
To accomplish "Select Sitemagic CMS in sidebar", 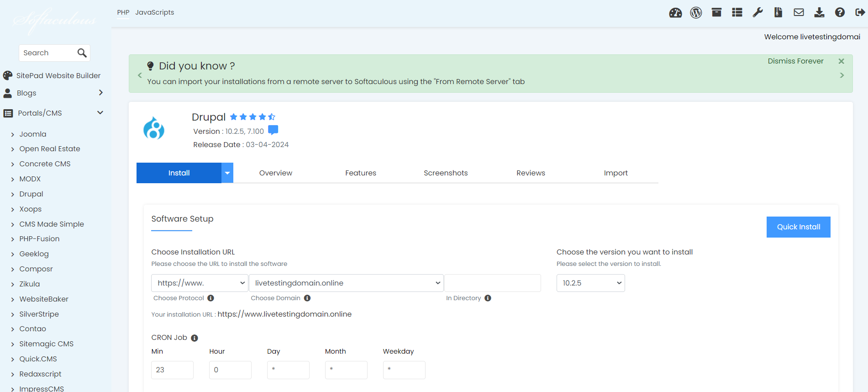I will (47, 344).
